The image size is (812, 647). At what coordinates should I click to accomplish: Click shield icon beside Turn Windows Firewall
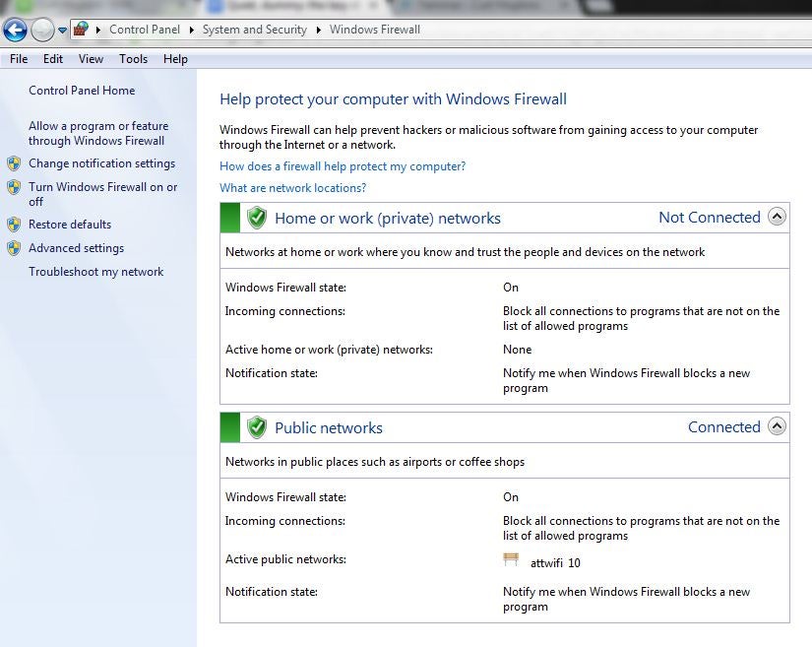click(14, 187)
